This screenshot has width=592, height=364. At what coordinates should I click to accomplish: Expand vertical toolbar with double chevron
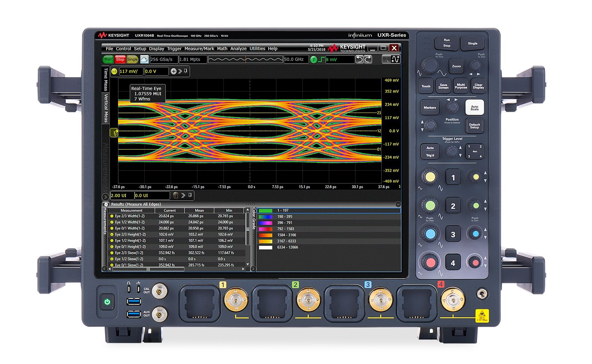tap(180, 71)
